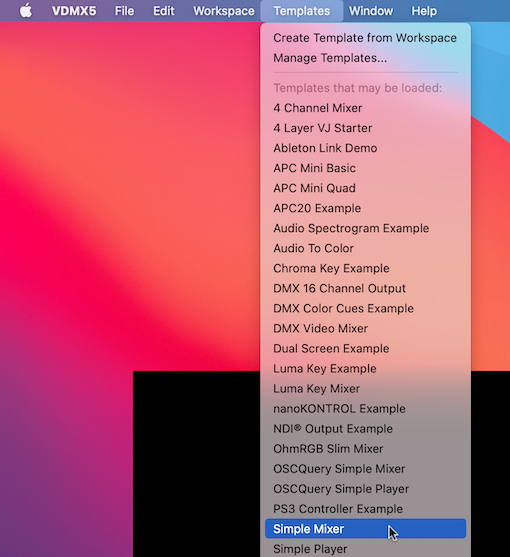Open the Workspace menu
This screenshot has height=557, width=510.
(x=224, y=11)
